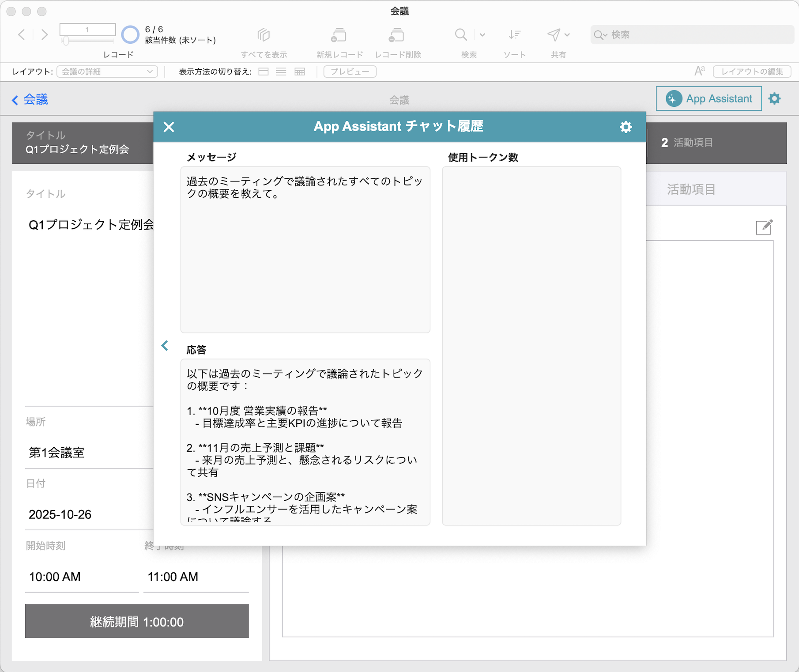Click the New Record icon (新規レコード)
The image size is (799, 672).
click(x=339, y=35)
